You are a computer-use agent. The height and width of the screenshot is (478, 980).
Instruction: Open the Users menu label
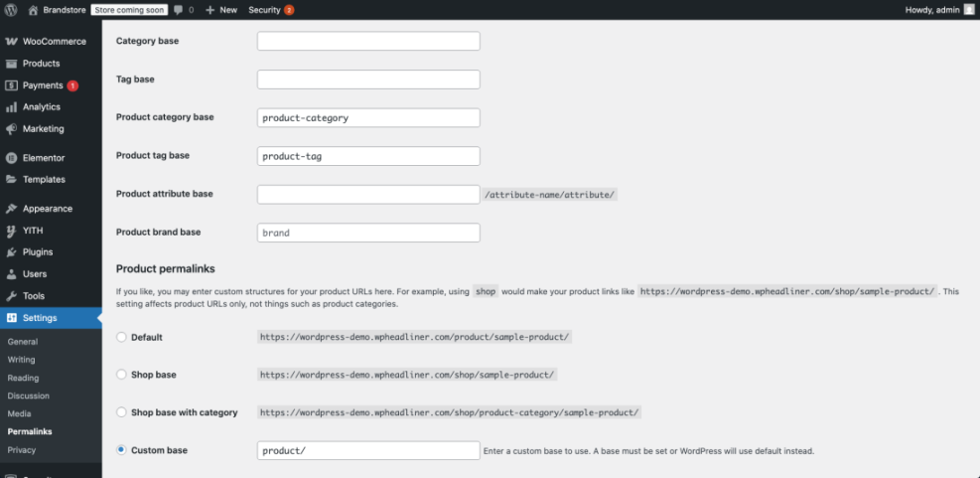point(35,274)
